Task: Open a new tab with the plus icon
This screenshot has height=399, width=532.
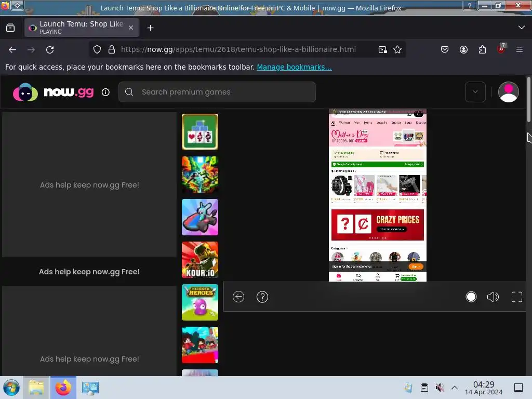Action: point(150,28)
